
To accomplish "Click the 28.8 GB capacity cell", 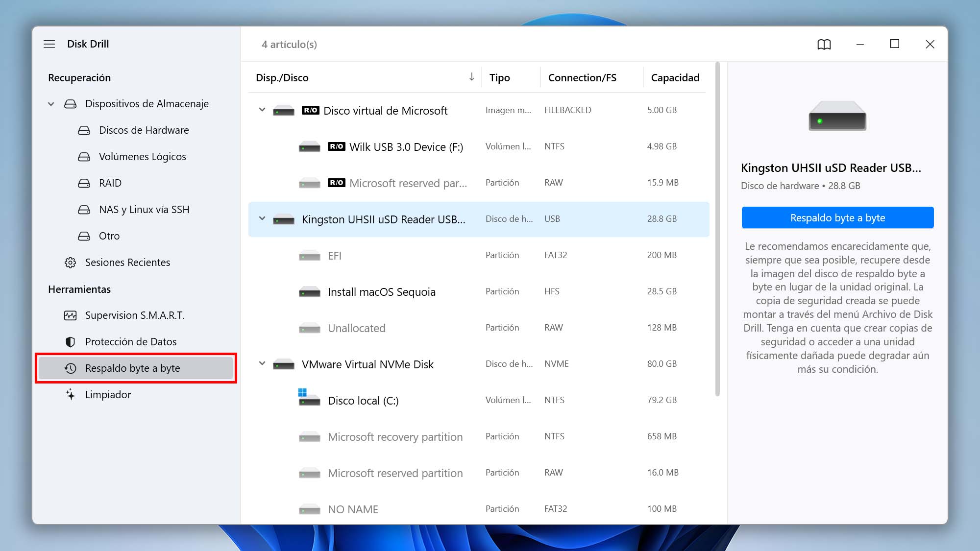I will pyautogui.click(x=661, y=219).
